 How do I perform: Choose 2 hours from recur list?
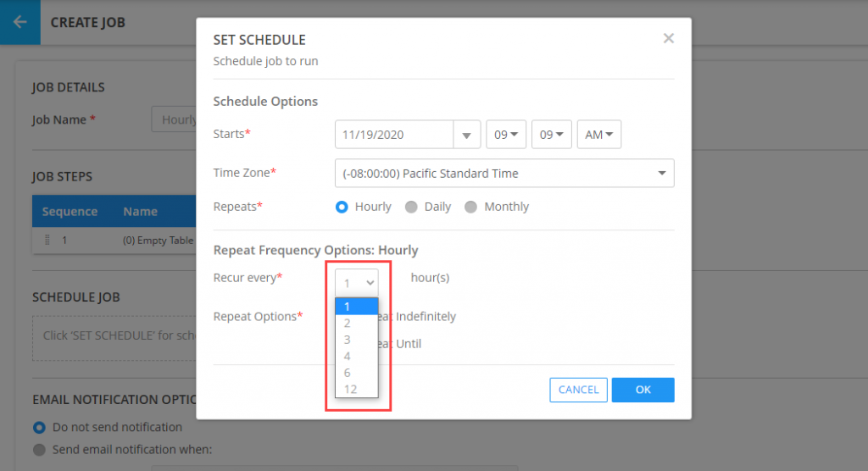pyautogui.click(x=348, y=323)
